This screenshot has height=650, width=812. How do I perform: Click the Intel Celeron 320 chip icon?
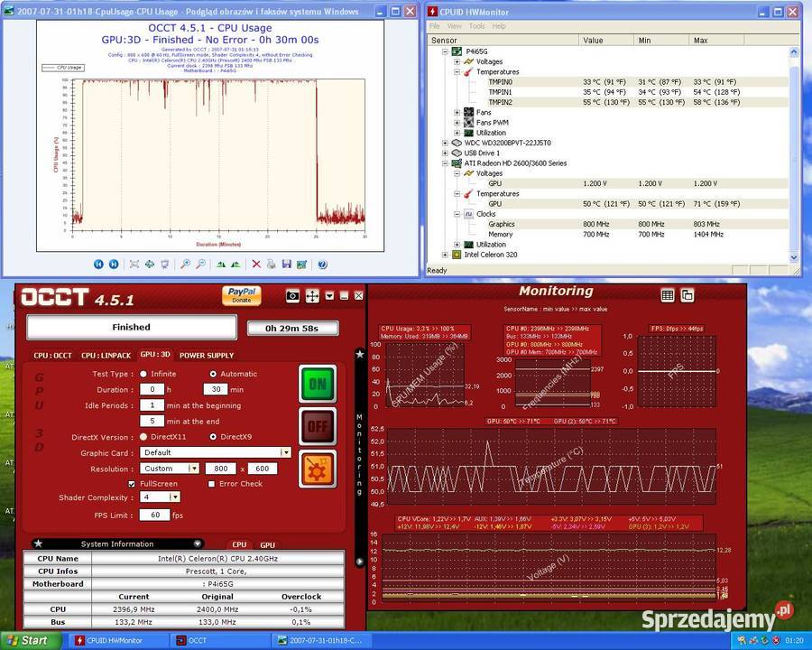[x=457, y=255]
